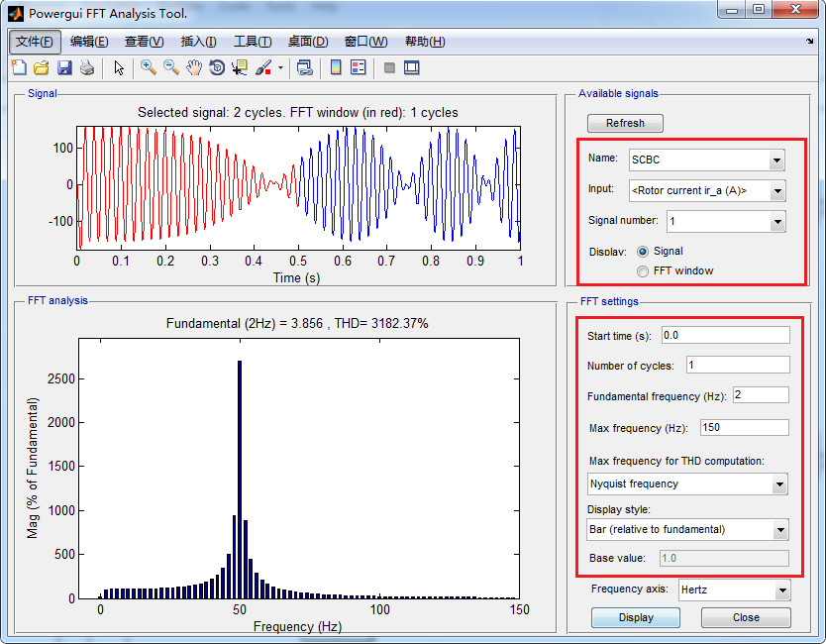The image size is (826, 644).
Task: Open the 插入(I) menu
Action: point(199,42)
